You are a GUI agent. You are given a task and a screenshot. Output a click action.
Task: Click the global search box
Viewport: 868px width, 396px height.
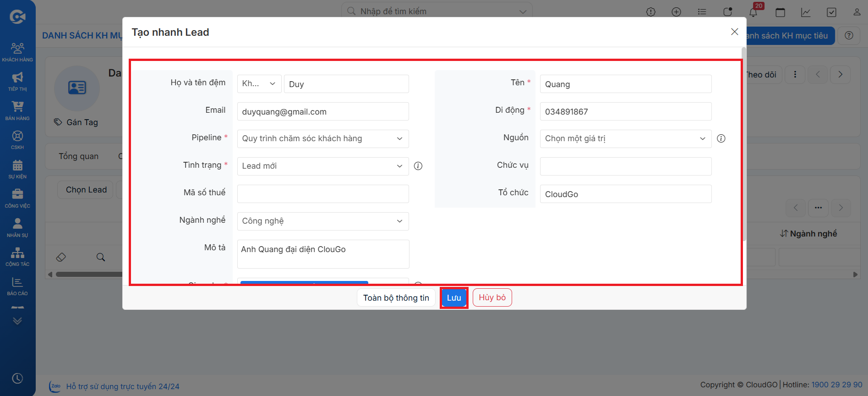[x=437, y=11]
